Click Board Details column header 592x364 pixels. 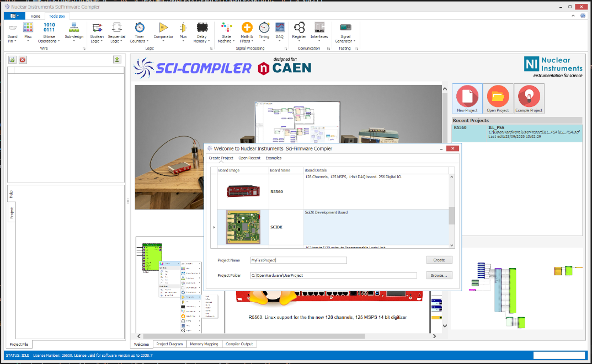tap(376, 170)
